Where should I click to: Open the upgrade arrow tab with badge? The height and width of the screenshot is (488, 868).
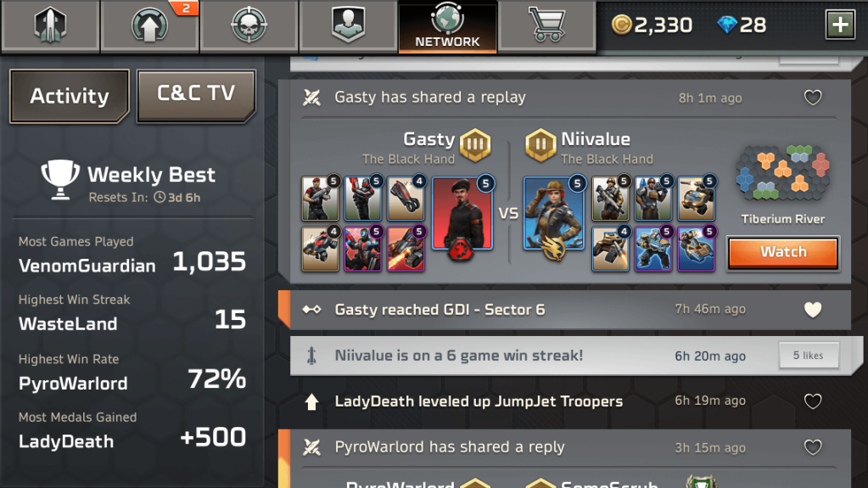coord(149,25)
